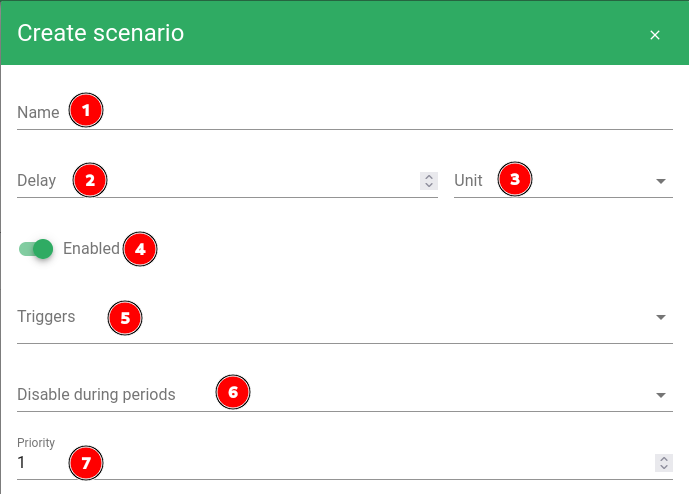The width and height of the screenshot is (689, 494).
Task: Open the Unit dropdown
Action: (563, 180)
